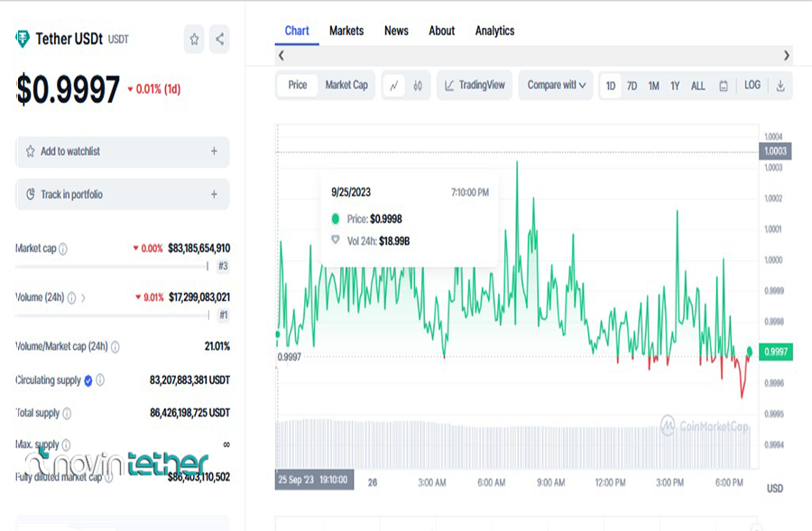Select the ALL time range
This screenshot has width=812, height=531.
(x=697, y=86)
